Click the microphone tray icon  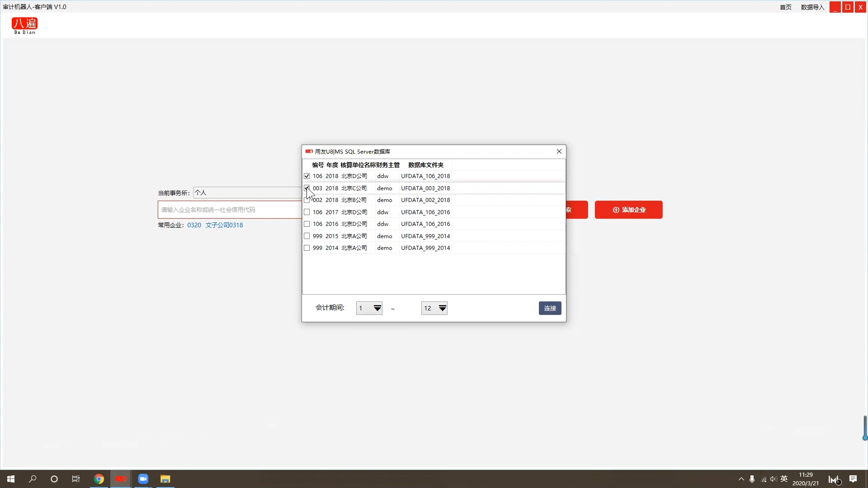point(752,479)
